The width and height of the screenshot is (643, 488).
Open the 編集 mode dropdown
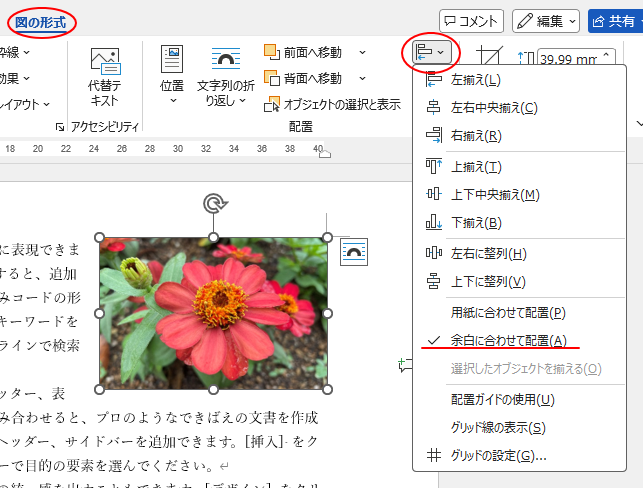click(546, 21)
